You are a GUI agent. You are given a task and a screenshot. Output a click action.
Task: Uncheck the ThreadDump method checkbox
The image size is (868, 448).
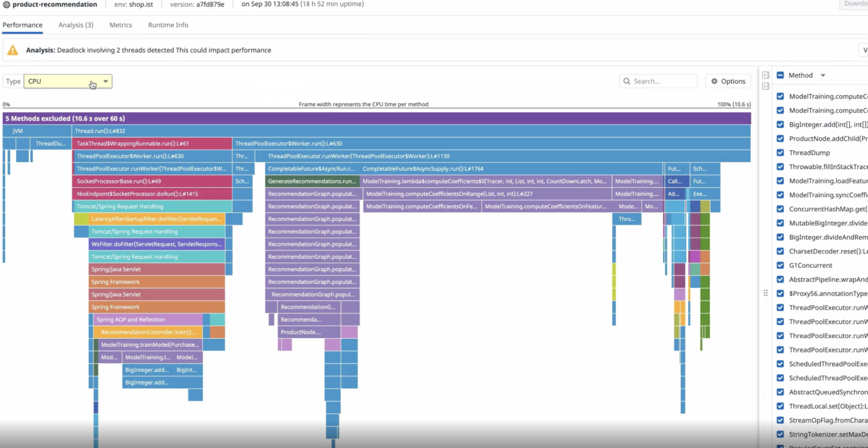point(780,153)
